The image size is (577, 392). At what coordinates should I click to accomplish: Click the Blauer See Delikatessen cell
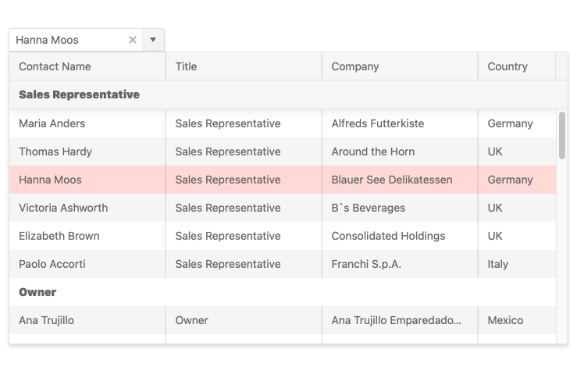click(392, 180)
